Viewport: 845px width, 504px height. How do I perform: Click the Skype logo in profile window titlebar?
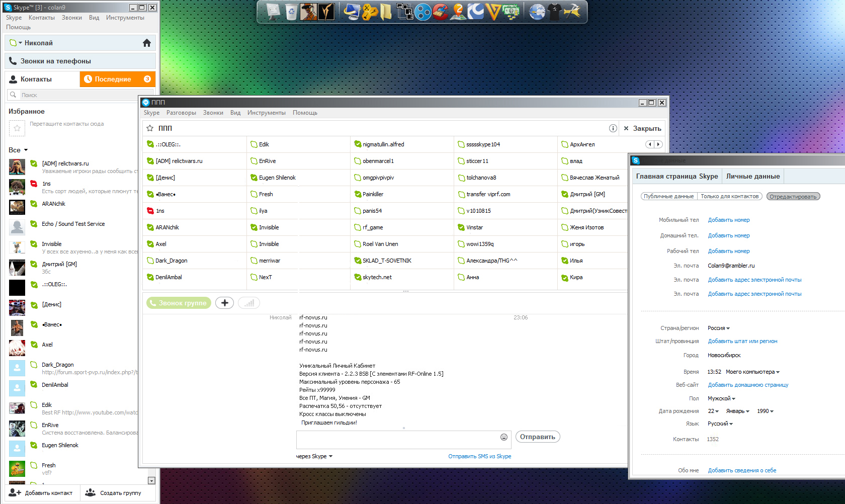(x=636, y=160)
